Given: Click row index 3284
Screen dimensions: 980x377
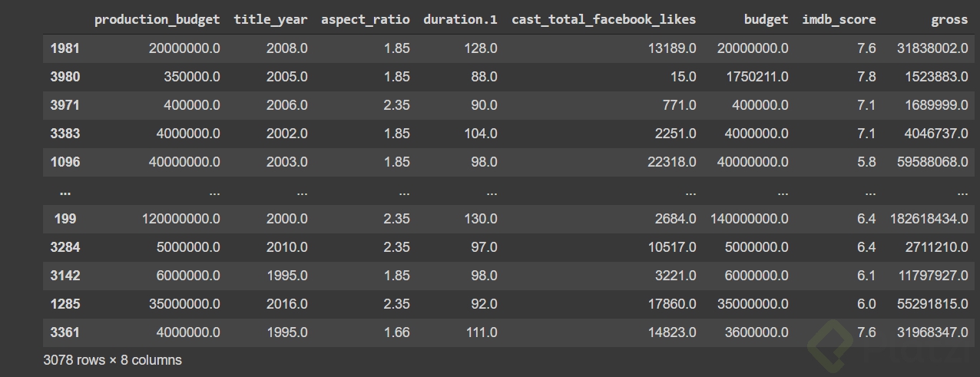Looking at the screenshot, I should tap(65, 247).
